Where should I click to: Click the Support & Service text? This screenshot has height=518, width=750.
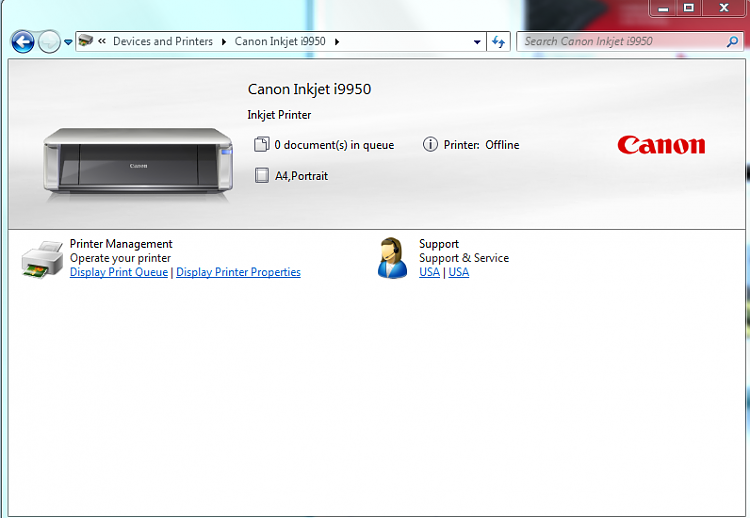tap(464, 258)
